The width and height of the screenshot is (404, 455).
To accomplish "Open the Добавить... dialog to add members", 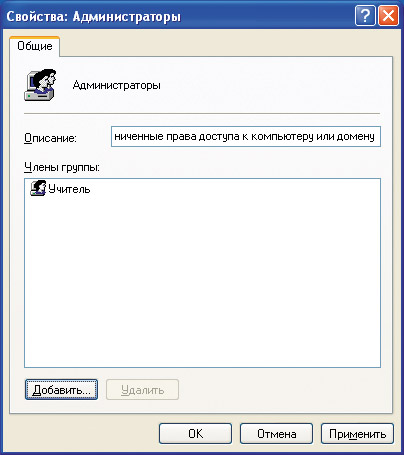I will coord(61,389).
